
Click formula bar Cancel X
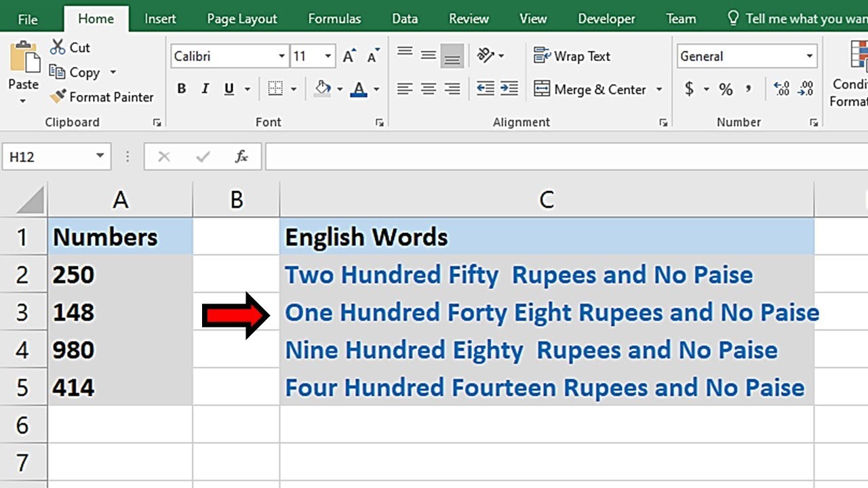(163, 157)
